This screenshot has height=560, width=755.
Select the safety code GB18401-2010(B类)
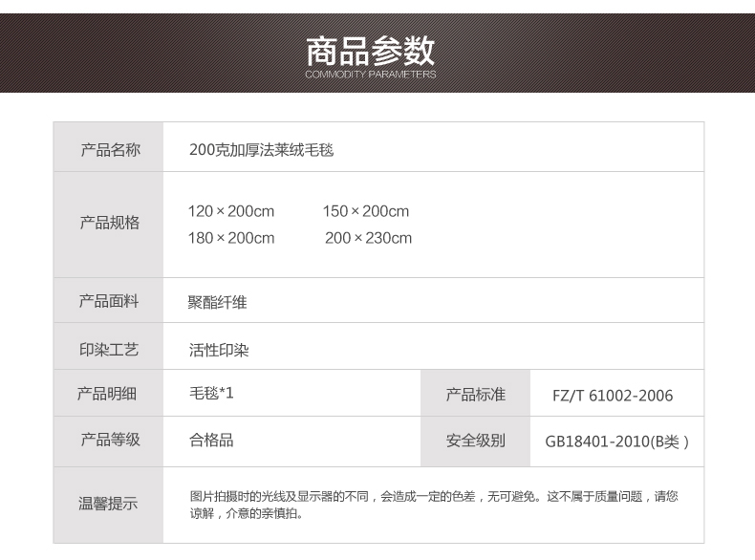pyautogui.click(x=616, y=442)
